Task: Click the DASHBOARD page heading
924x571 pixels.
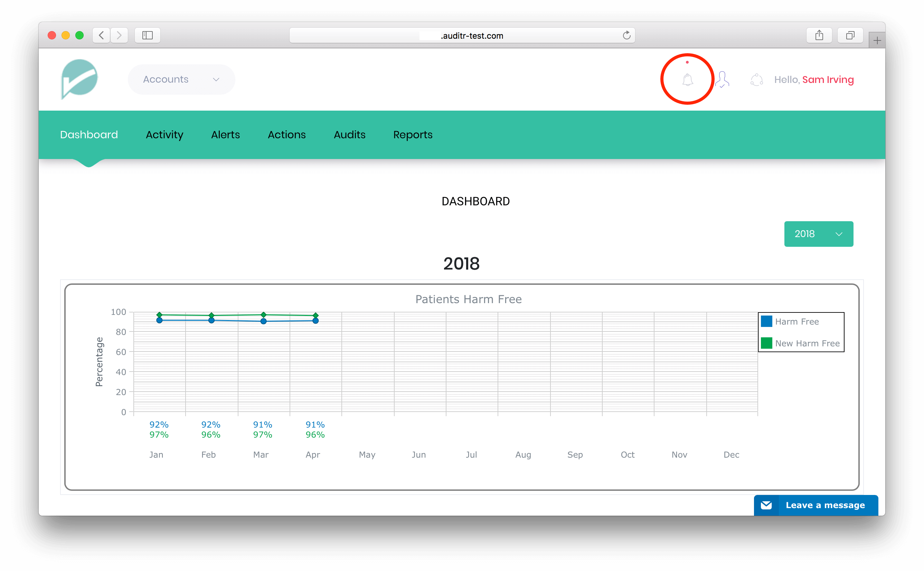Action: 475,201
